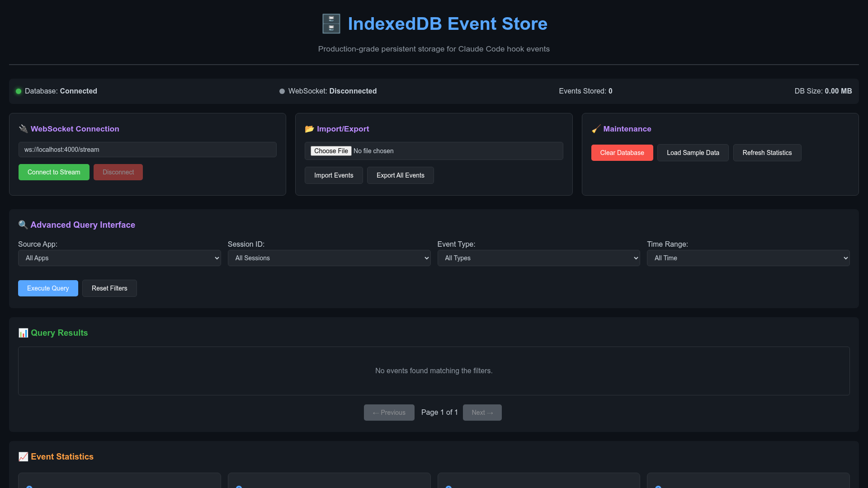This screenshot has height=488, width=868.
Task: Click the plug icon beside WebSocket Connection
Action: pyautogui.click(x=23, y=129)
